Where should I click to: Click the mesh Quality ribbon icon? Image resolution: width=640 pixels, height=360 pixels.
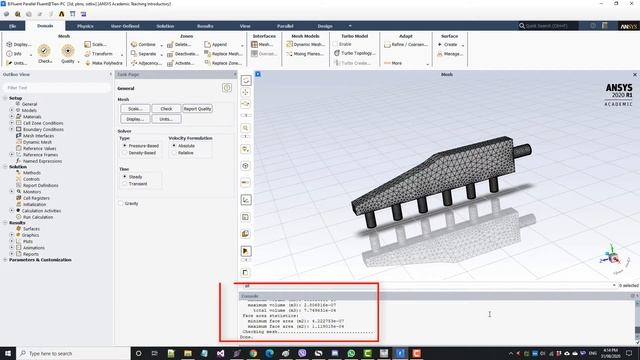click(x=68, y=51)
